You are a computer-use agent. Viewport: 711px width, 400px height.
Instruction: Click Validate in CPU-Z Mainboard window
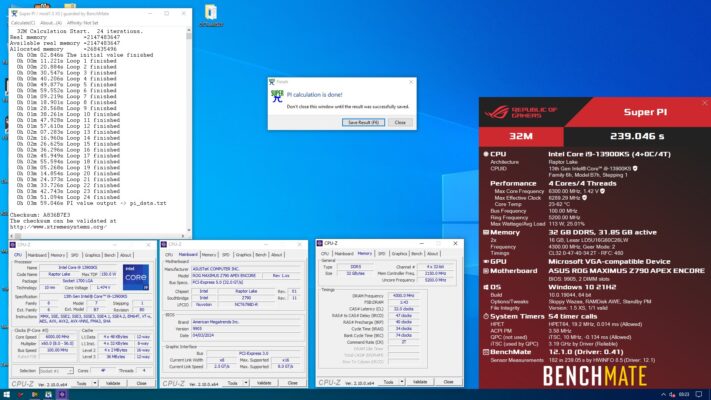click(264, 383)
